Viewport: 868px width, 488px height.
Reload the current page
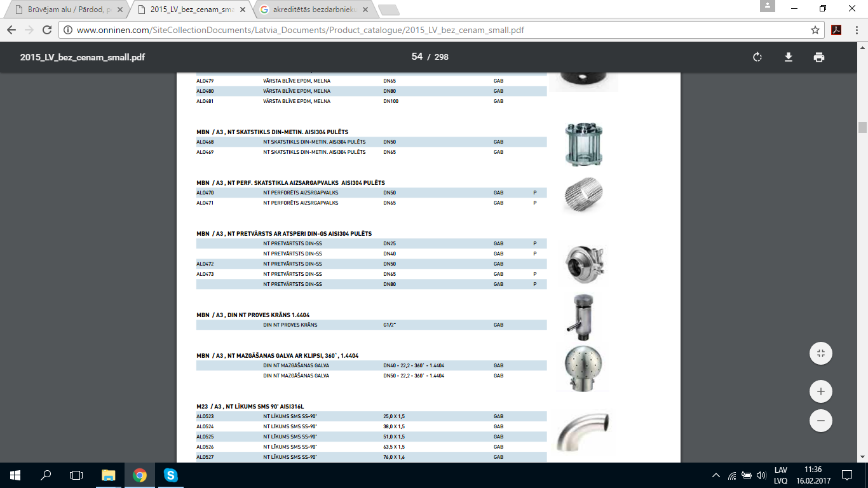pos(46,30)
